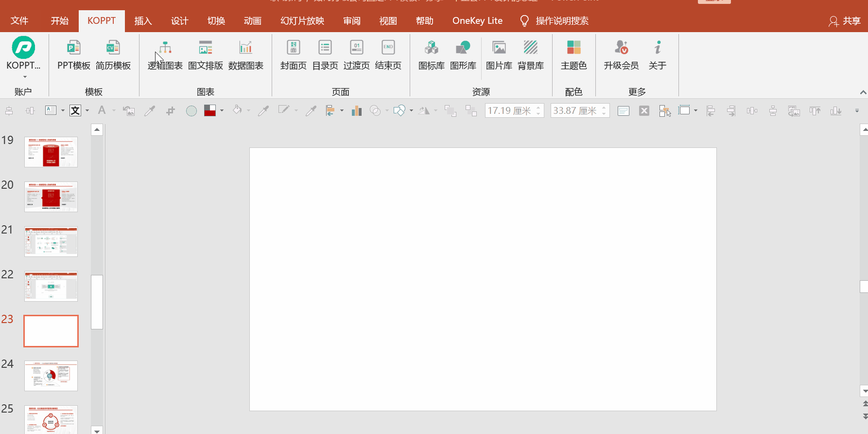
Task: Open 主题色 theme colors
Action: [574, 55]
